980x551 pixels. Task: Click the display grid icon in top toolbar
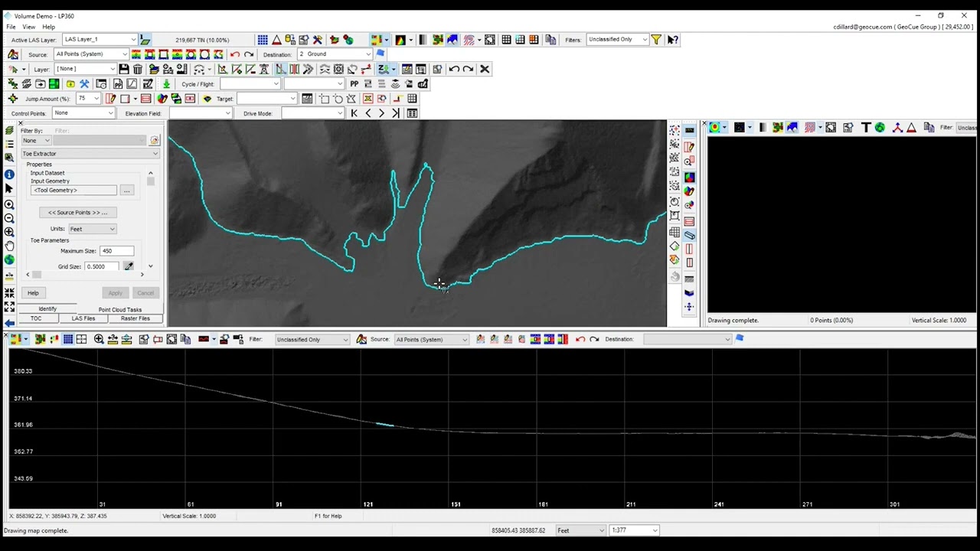pyautogui.click(x=263, y=40)
